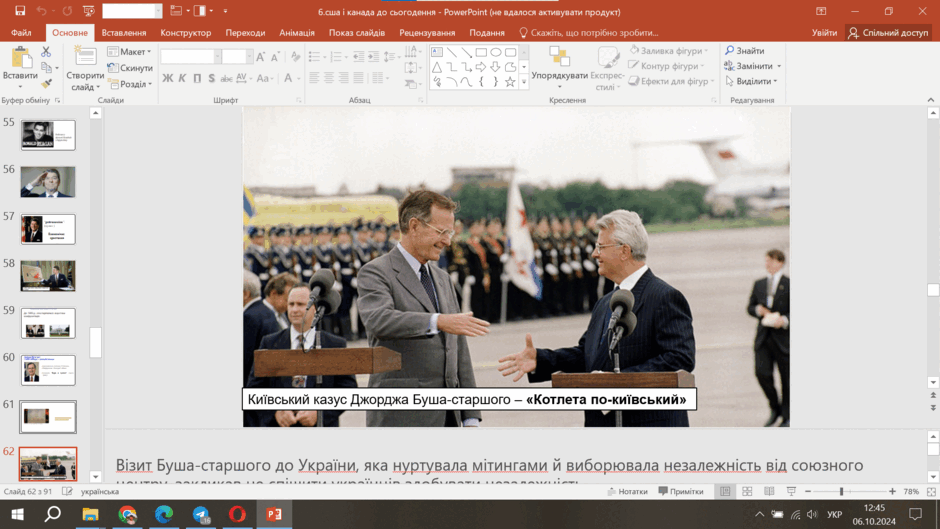Open the Розділ section menu
The height and width of the screenshot is (529, 940).
[130, 84]
